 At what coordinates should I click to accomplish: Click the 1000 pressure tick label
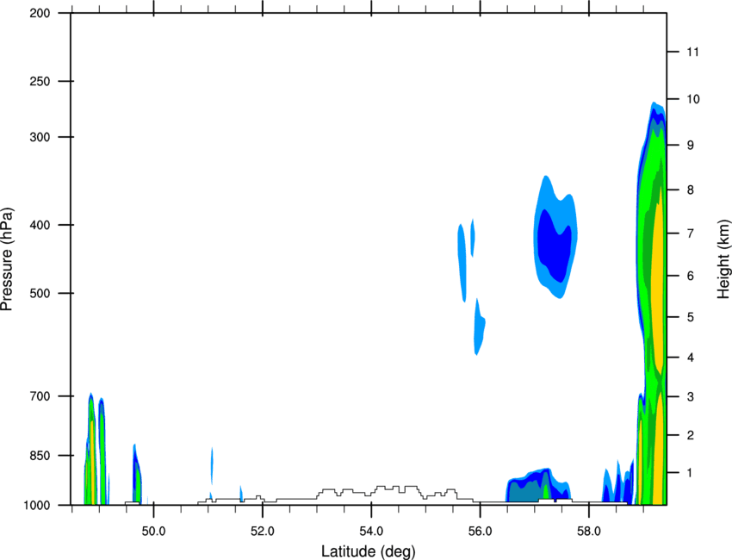click(37, 506)
